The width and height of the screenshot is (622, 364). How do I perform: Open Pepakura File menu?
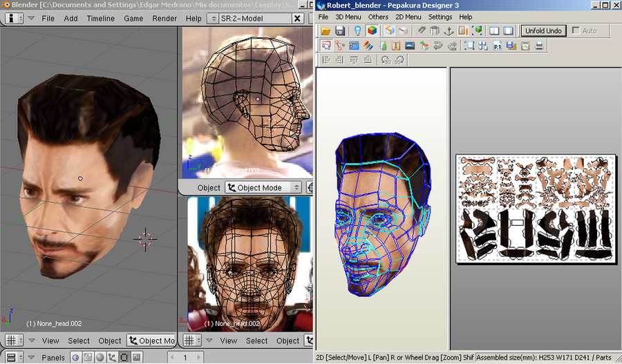coord(323,17)
